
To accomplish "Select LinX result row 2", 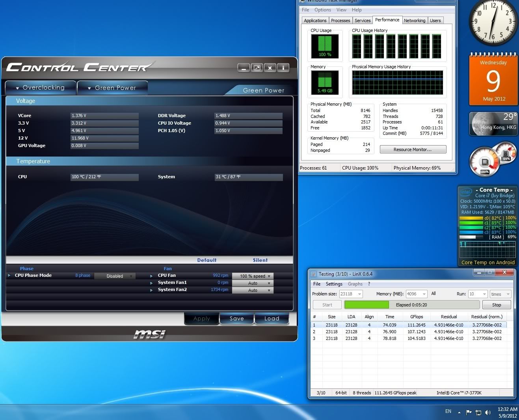I will tap(409, 332).
